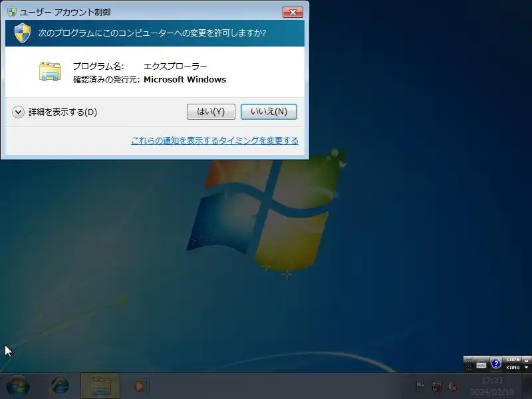This screenshot has height=399, width=532.
Task: Click the IME help question mark icon
Action: pos(495,364)
